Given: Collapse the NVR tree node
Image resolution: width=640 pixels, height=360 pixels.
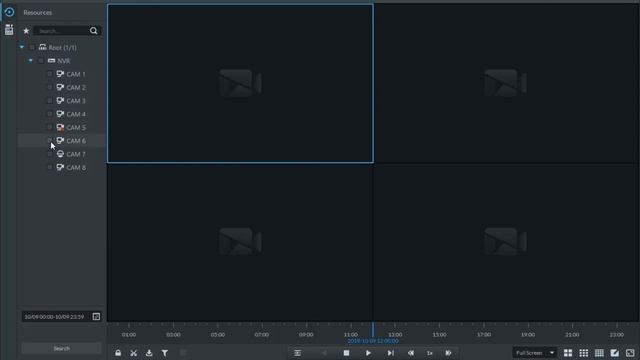Looking at the screenshot, I should coord(30,61).
